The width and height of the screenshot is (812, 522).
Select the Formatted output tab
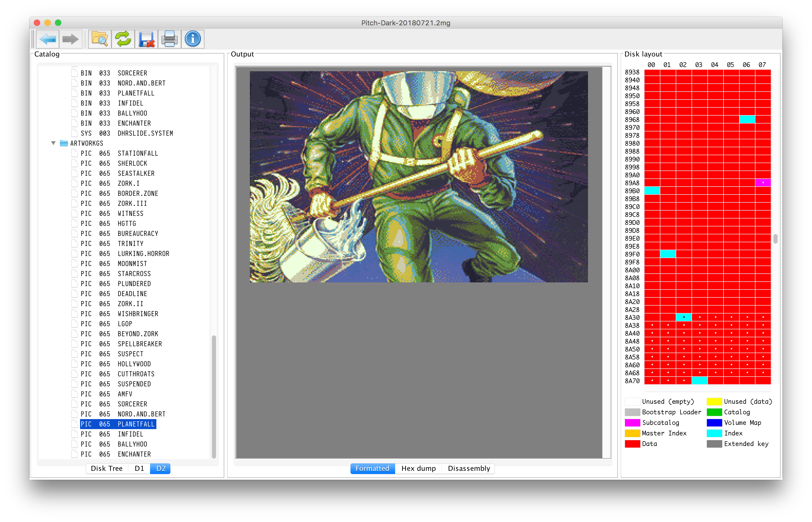(372, 468)
